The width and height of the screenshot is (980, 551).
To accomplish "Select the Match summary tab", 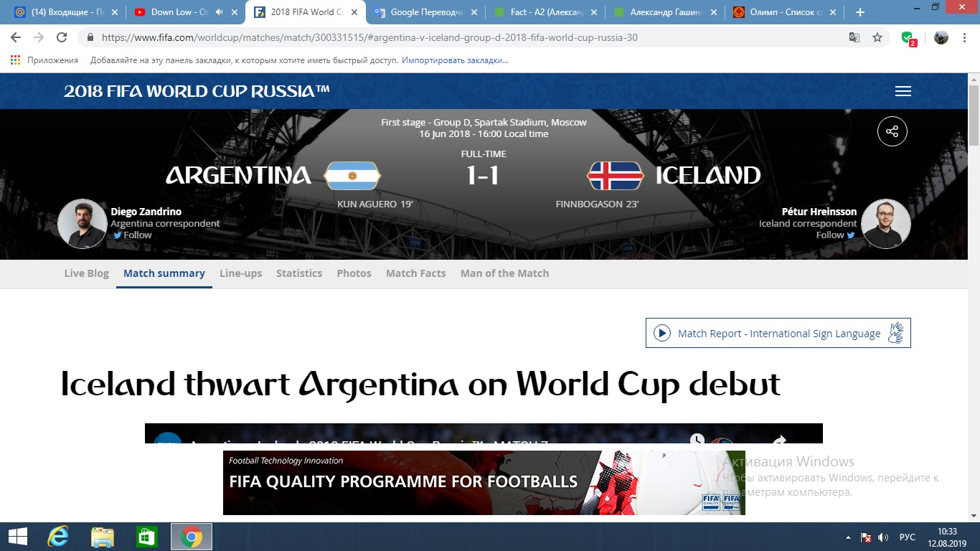I will pyautogui.click(x=164, y=273).
